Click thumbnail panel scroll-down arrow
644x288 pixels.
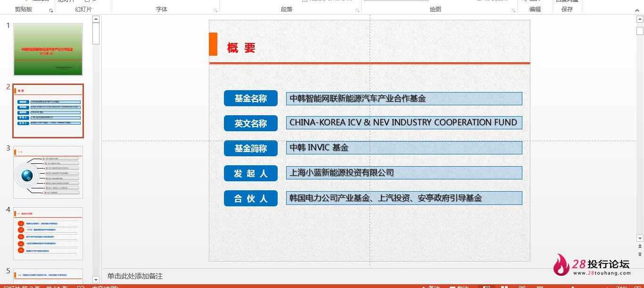(x=96, y=280)
